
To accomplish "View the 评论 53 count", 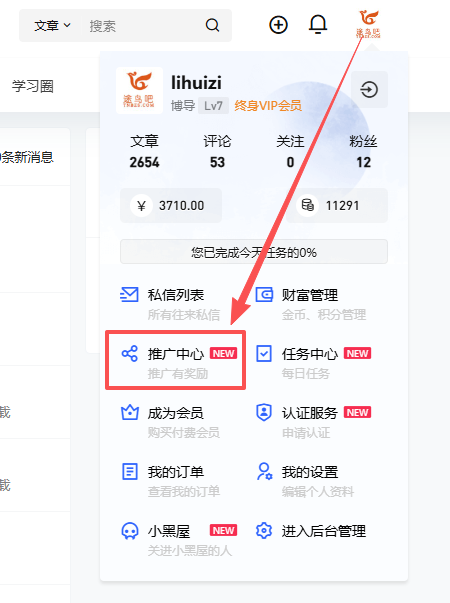I will tap(217, 152).
